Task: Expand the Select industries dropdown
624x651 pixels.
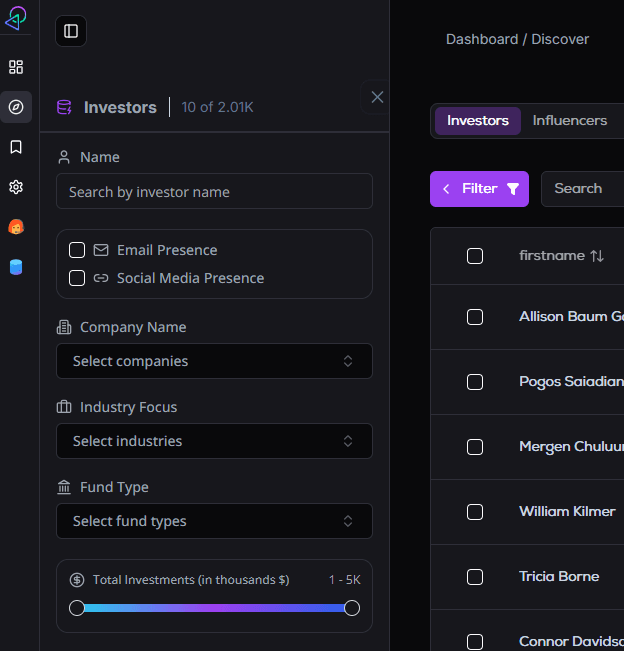Action: pyautogui.click(x=214, y=441)
